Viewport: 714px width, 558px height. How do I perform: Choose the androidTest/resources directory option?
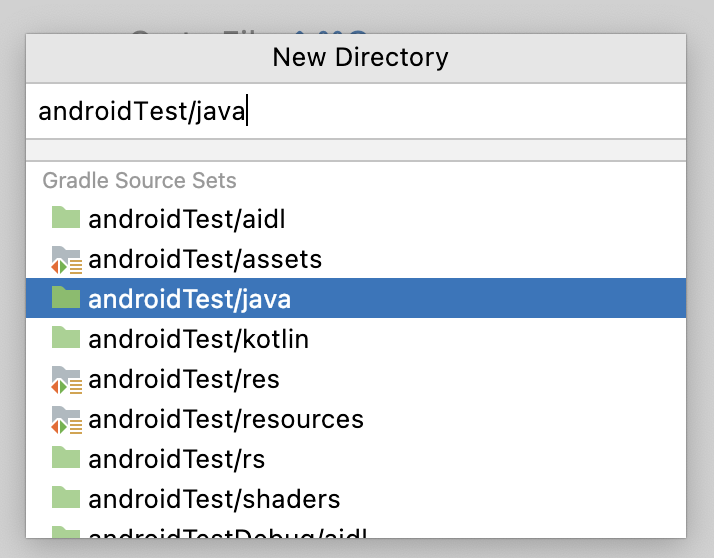pyautogui.click(x=226, y=419)
